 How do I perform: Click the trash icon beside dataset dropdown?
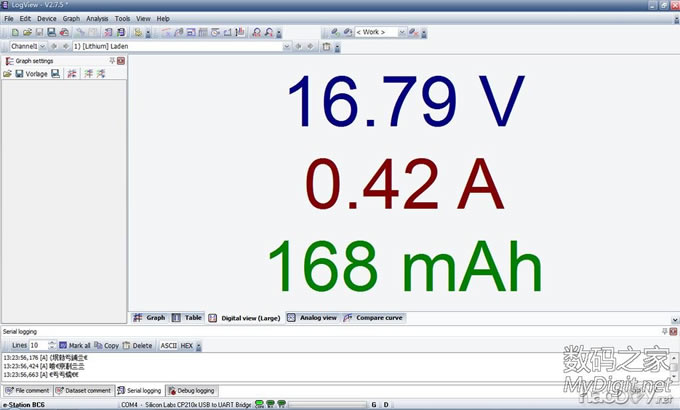(326, 46)
